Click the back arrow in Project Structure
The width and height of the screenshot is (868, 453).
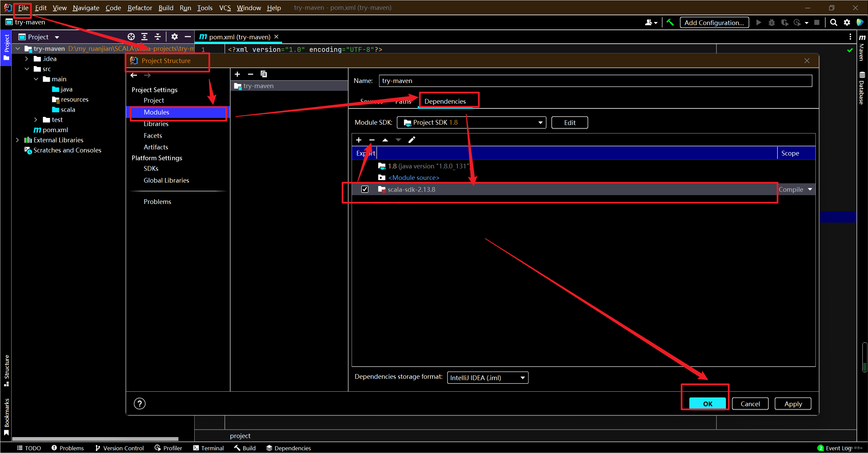coord(134,75)
